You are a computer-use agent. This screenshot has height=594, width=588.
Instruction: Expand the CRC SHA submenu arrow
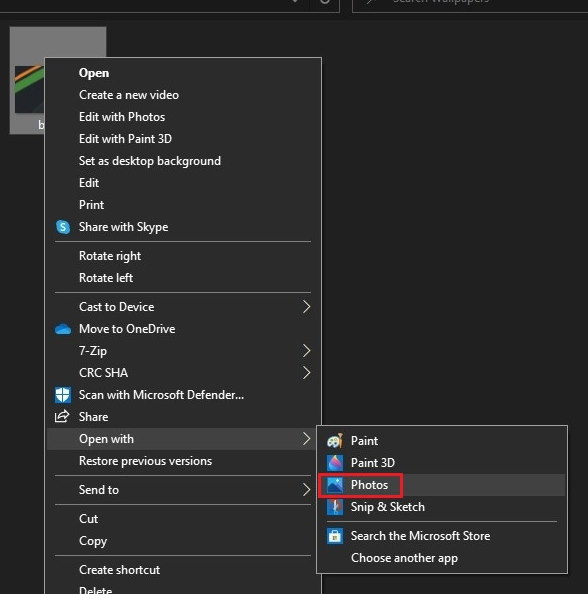coord(307,373)
